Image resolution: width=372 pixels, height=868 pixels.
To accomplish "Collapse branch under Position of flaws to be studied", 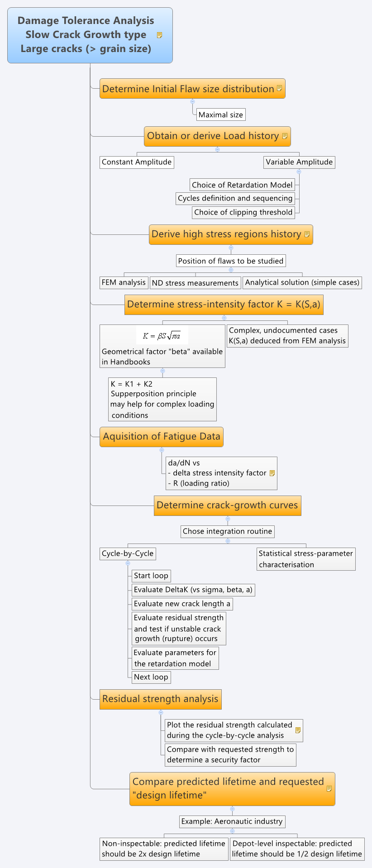I will point(231,270).
